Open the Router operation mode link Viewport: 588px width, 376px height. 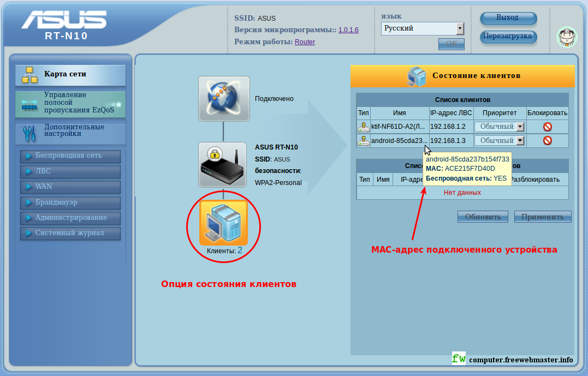pyautogui.click(x=305, y=42)
